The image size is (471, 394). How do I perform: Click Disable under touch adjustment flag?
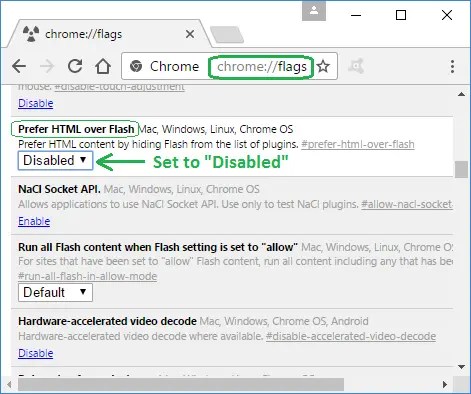36,103
